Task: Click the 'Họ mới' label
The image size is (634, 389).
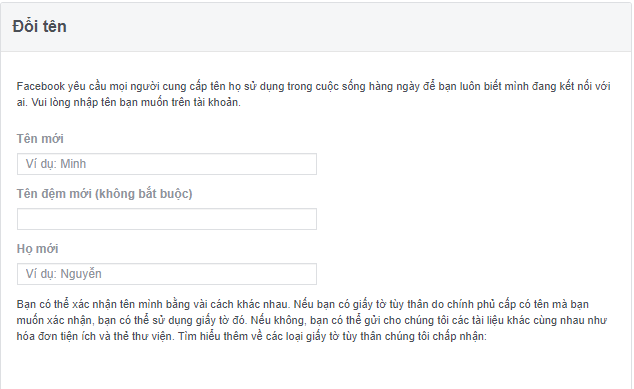Action: [x=37, y=248]
